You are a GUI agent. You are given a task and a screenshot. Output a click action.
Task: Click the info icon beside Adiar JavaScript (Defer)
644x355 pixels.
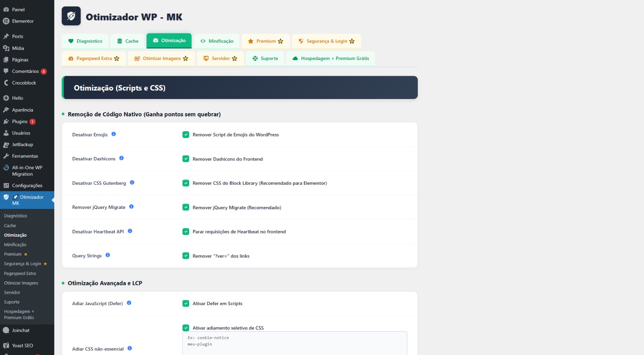[129, 303]
